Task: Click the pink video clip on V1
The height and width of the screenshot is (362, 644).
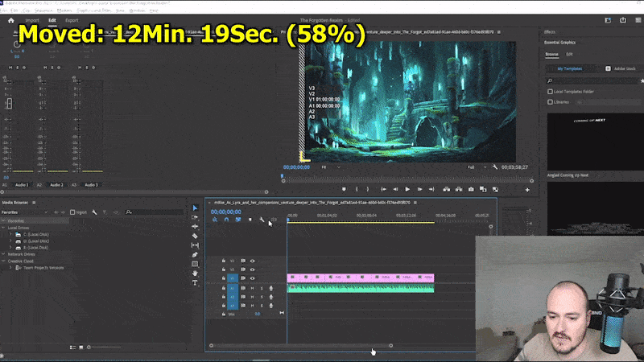Action: [361, 278]
